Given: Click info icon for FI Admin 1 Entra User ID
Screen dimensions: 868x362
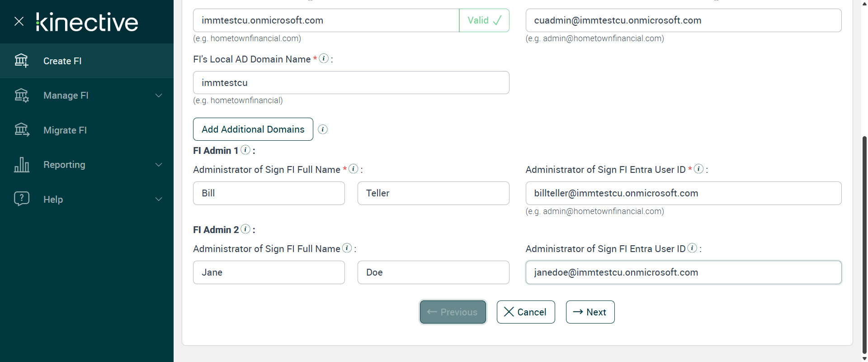Looking at the screenshot, I should click(x=698, y=169).
